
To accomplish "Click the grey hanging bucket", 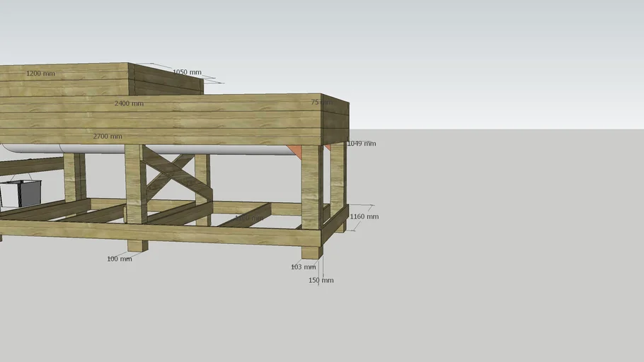I will point(21,193).
